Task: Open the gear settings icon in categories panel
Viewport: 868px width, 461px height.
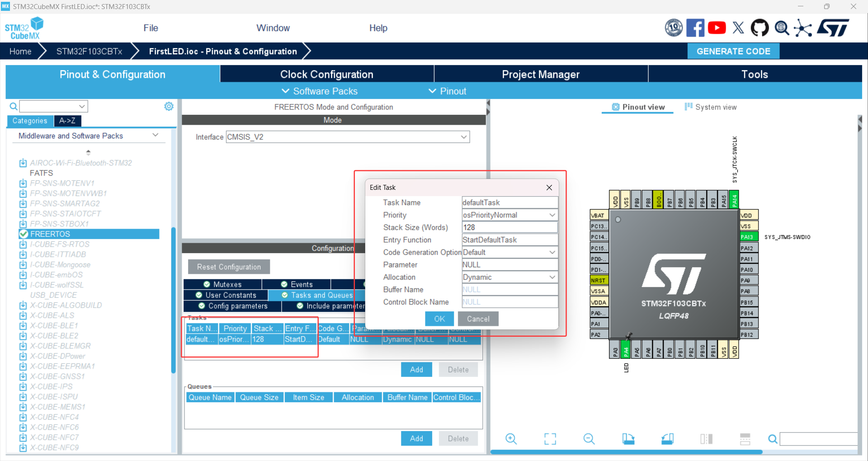Action: click(169, 106)
